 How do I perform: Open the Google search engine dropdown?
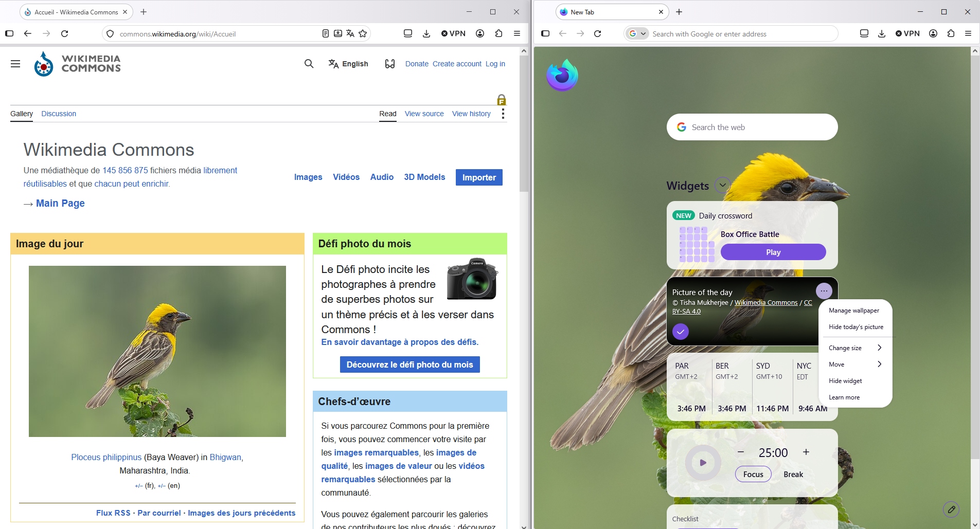click(x=637, y=33)
